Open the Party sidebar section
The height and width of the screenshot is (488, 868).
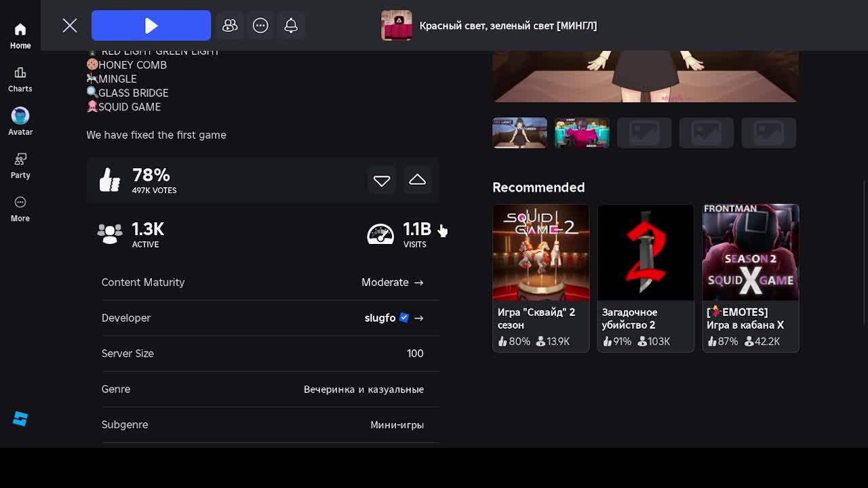(20, 165)
